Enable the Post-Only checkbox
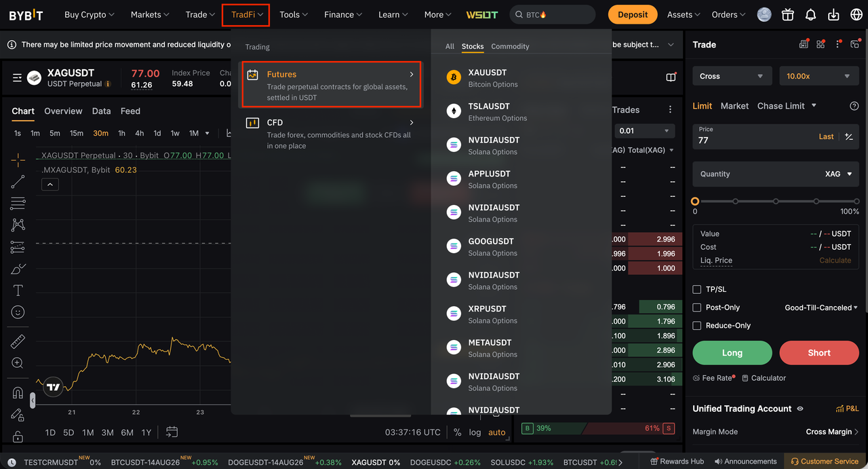The image size is (868, 469). click(x=696, y=307)
